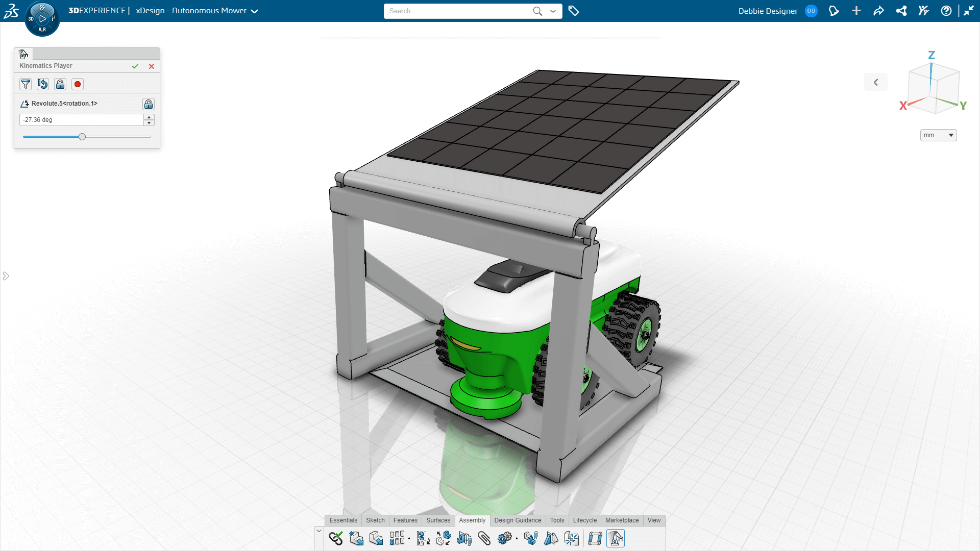Start recording with the red record button
Image resolution: width=980 pixels, height=551 pixels.
(78, 84)
